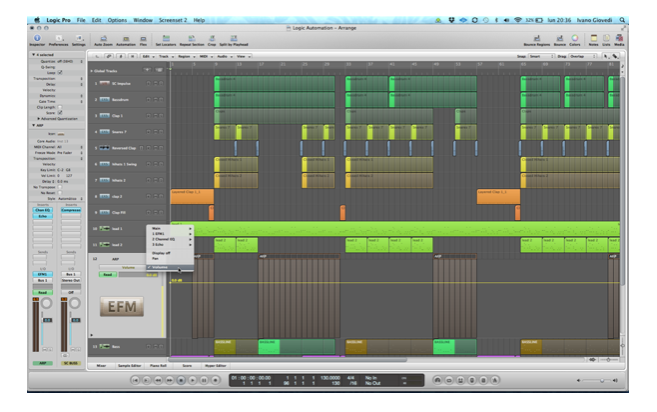Viewport: 657px width, 412px height.
Task: Click the master volume slider in transport
Action: 597,381
